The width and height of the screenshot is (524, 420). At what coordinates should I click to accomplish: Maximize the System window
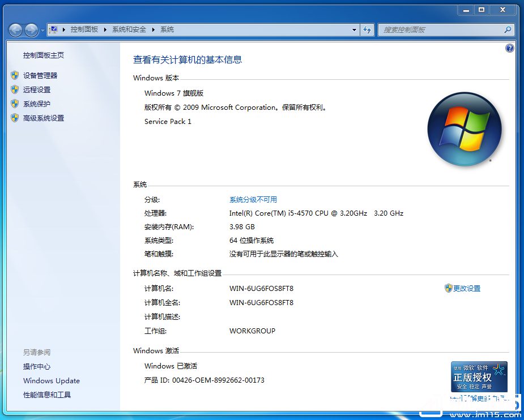coord(481,10)
